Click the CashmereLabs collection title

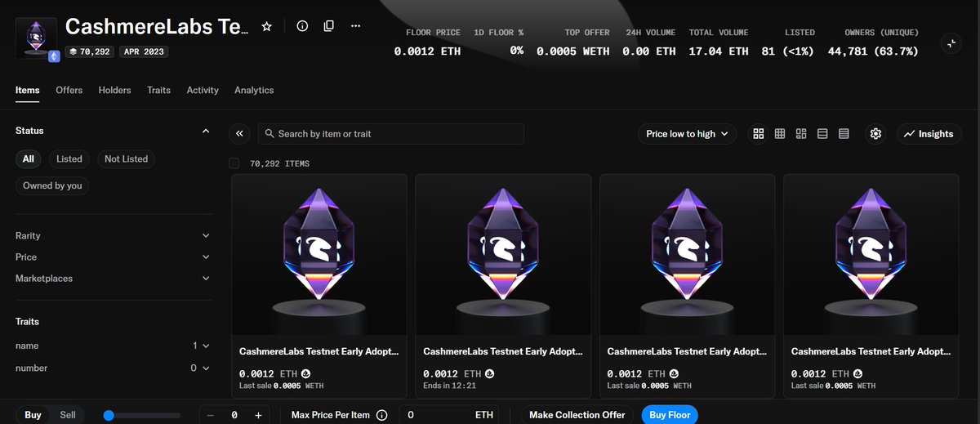pyautogui.click(x=157, y=27)
